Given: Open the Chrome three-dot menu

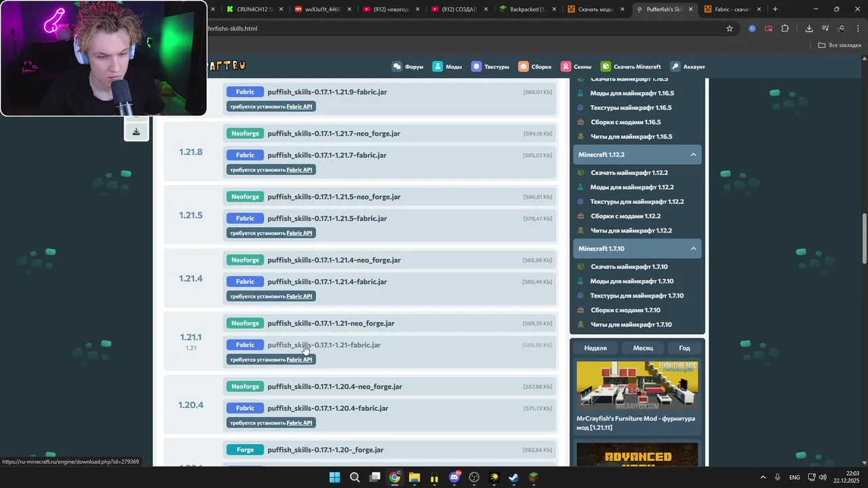Looking at the screenshot, I should [858, 28].
